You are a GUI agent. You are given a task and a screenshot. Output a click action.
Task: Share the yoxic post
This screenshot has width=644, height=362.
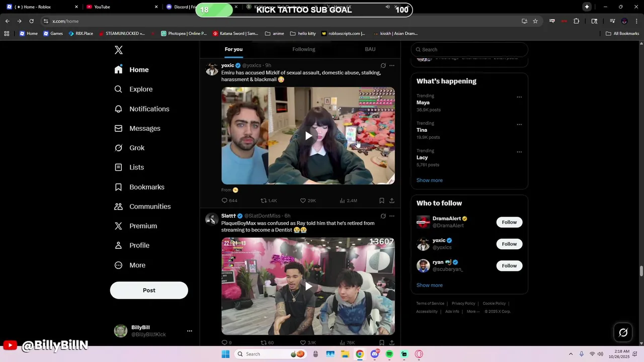point(392,201)
